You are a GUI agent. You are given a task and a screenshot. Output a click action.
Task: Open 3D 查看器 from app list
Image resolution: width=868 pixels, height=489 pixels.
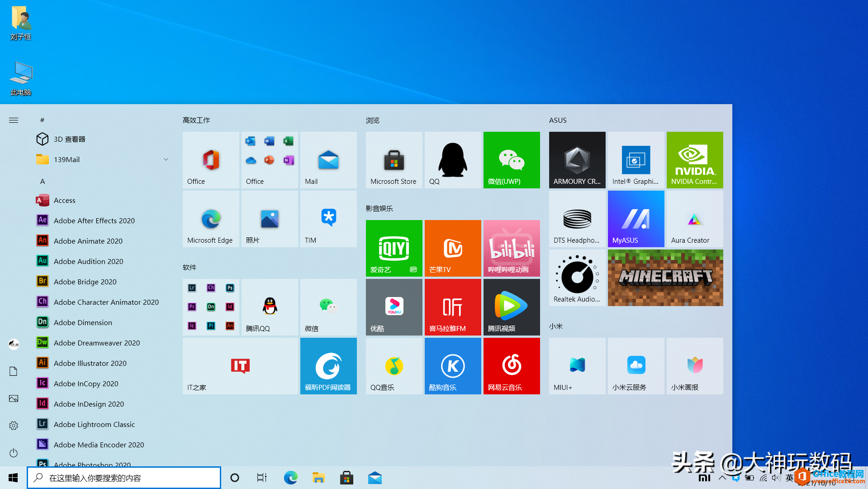[x=103, y=139]
